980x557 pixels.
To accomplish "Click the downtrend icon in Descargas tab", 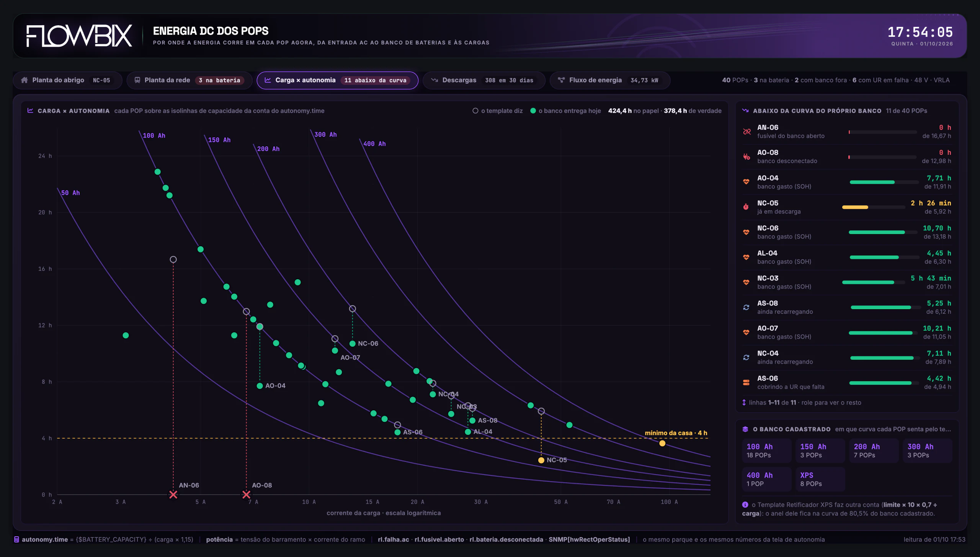I will 434,80.
